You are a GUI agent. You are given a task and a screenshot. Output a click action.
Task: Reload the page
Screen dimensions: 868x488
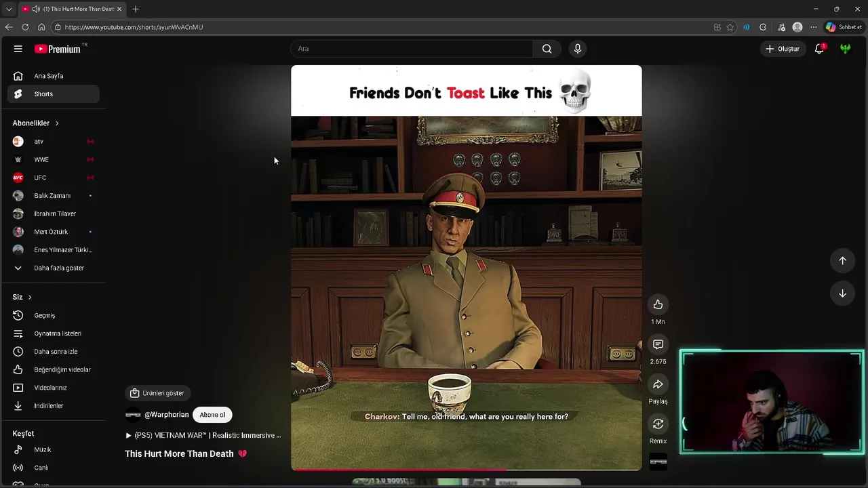(25, 27)
